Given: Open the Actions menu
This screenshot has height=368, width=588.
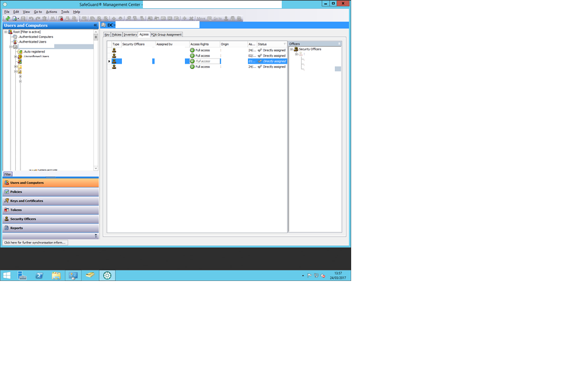Looking at the screenshot, I should [x=51, y=12].
